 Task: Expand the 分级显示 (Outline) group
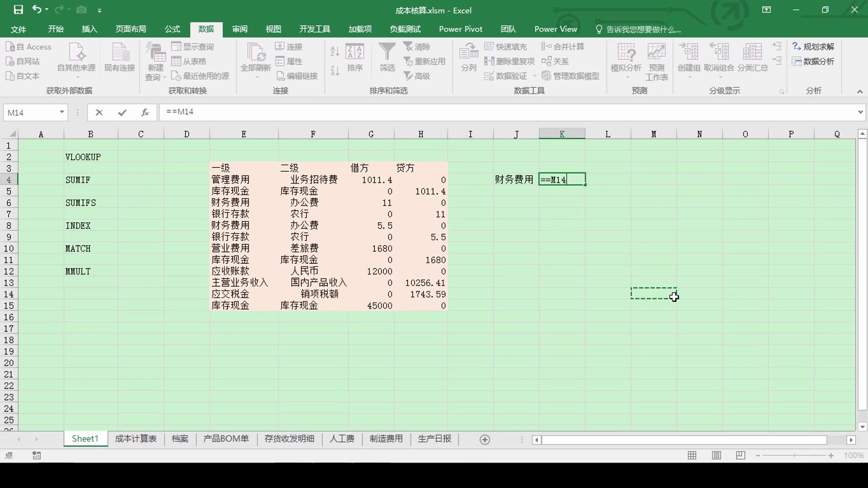point(782,91)
